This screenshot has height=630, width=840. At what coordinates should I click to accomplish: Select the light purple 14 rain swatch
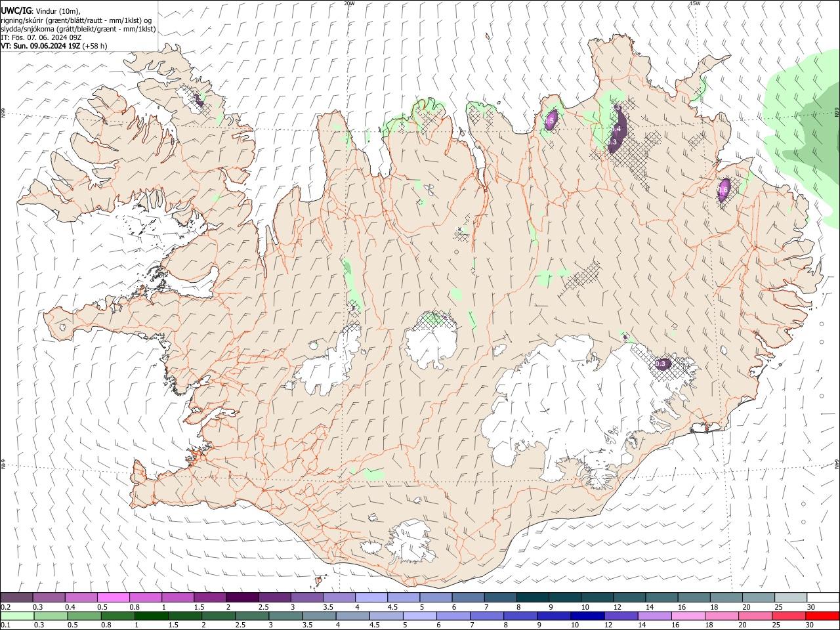coord(654,616)
